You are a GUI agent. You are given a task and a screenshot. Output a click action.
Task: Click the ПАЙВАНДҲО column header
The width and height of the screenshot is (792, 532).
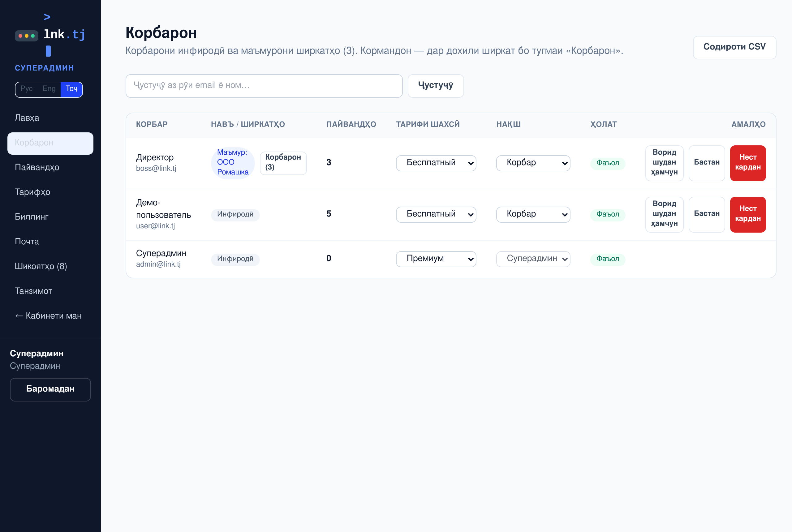click(351, 125)
